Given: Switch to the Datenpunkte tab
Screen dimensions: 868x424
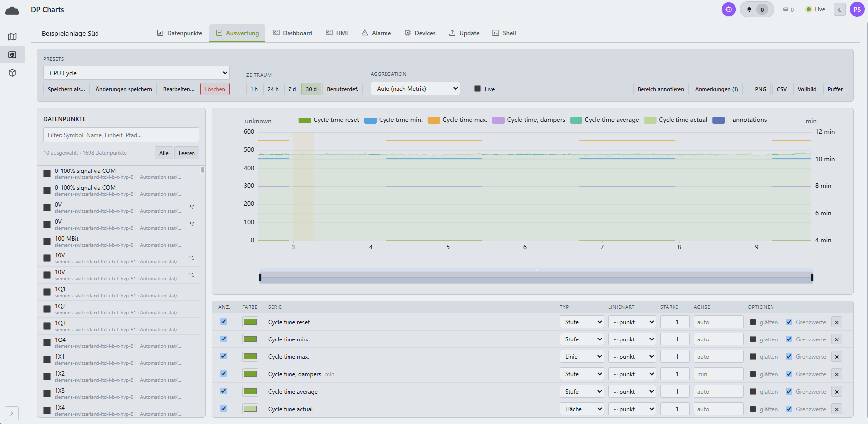Looking at the screenshot, I should pyautogui.click(x=180, y=33).
